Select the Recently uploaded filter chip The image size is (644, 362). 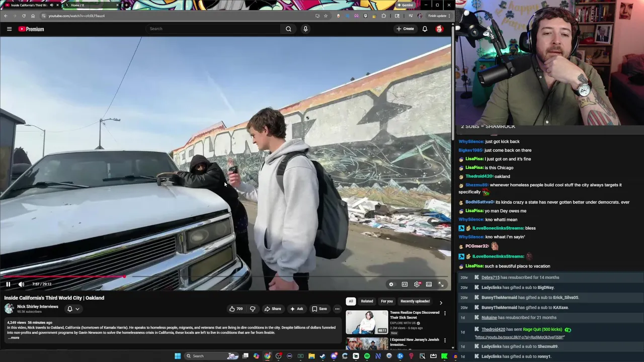[x=415, y=301]
